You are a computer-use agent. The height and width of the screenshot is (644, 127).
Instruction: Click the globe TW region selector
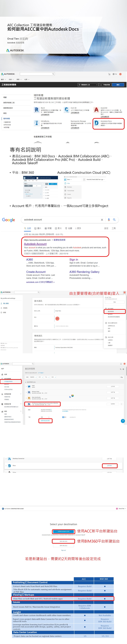[x=115, y=74]
